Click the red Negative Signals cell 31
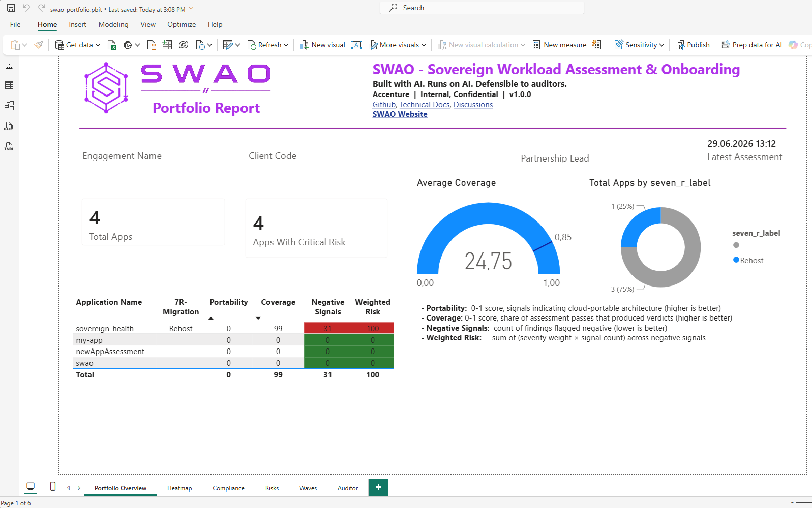 (327, 328)
